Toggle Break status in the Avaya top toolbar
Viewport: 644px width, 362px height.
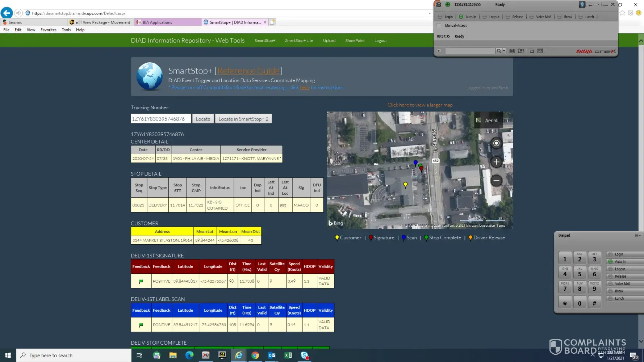coord(565,17)
